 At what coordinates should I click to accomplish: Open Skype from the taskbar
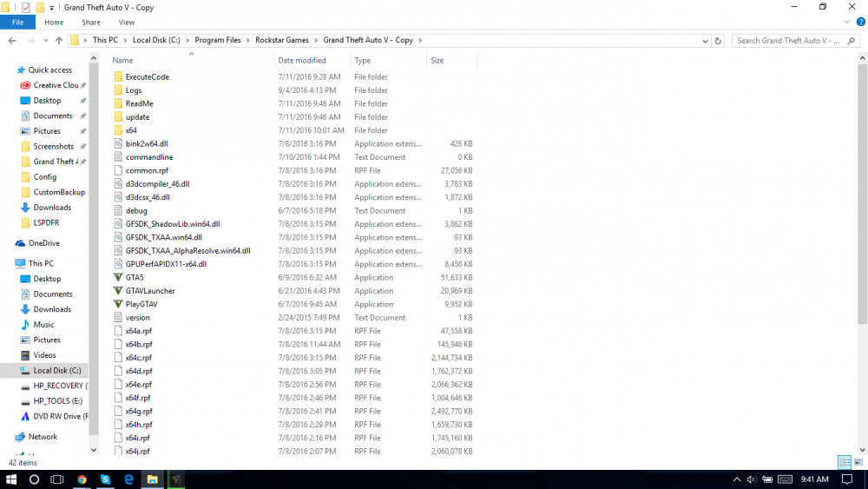(x=105, y=479)
